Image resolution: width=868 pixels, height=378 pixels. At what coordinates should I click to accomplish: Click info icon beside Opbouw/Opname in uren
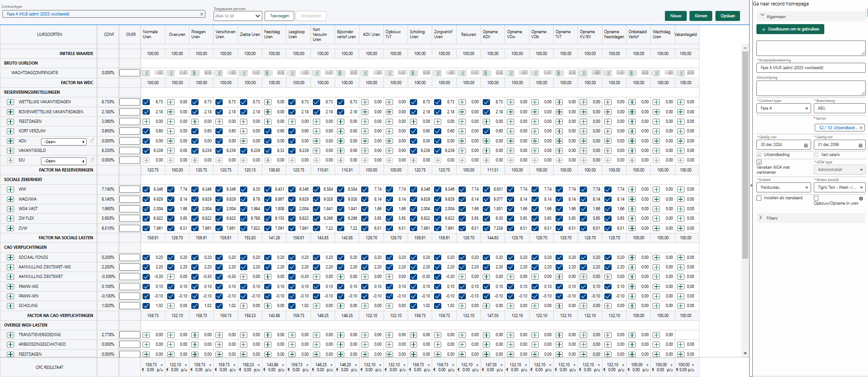[861, 199]
